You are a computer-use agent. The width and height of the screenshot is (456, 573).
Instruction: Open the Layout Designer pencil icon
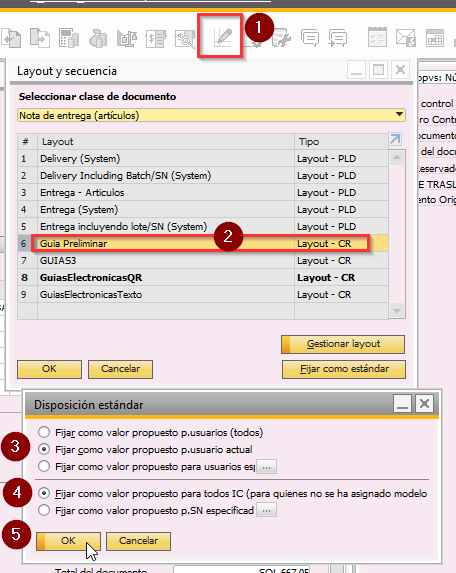coord(222,38)
